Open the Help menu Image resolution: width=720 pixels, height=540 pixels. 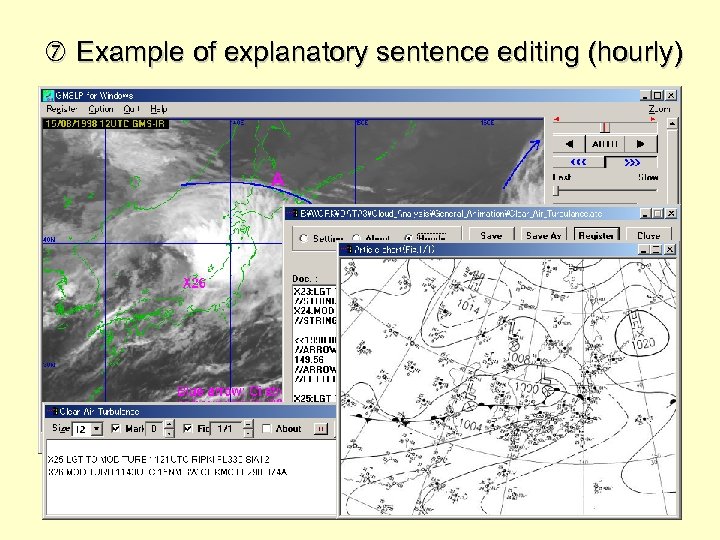(158, 109)
